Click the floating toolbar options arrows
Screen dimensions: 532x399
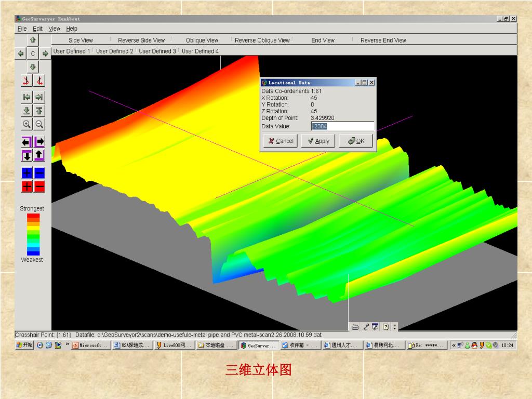pos(395,327)
